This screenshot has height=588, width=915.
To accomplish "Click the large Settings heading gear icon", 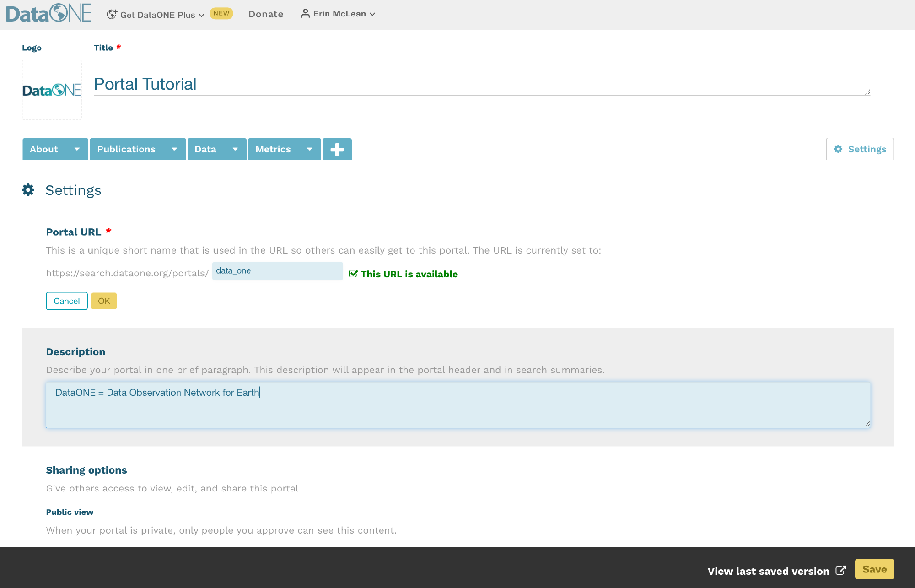I will click(28, 190).
